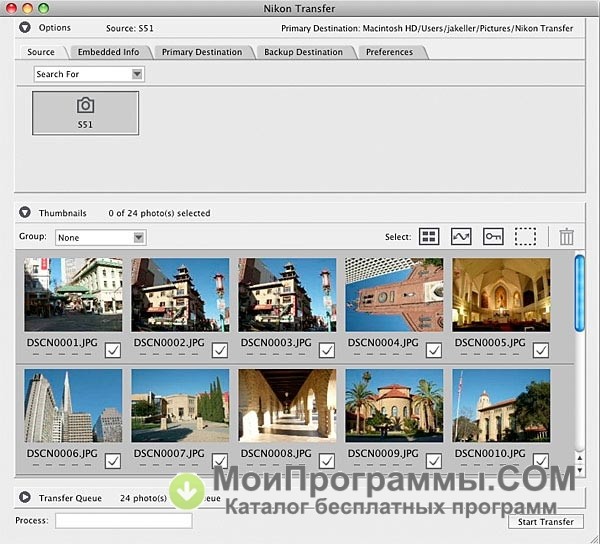Collapse the Options panel triangle

(25, 28)
